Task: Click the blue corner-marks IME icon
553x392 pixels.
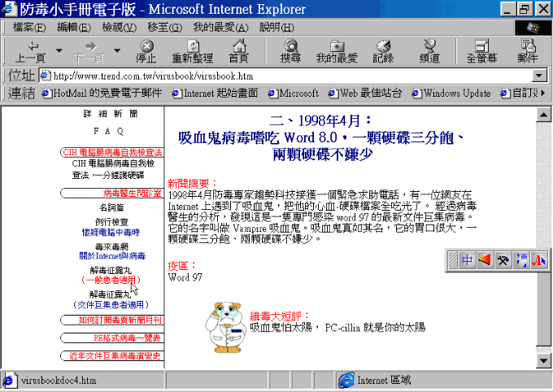Action: 521,260
